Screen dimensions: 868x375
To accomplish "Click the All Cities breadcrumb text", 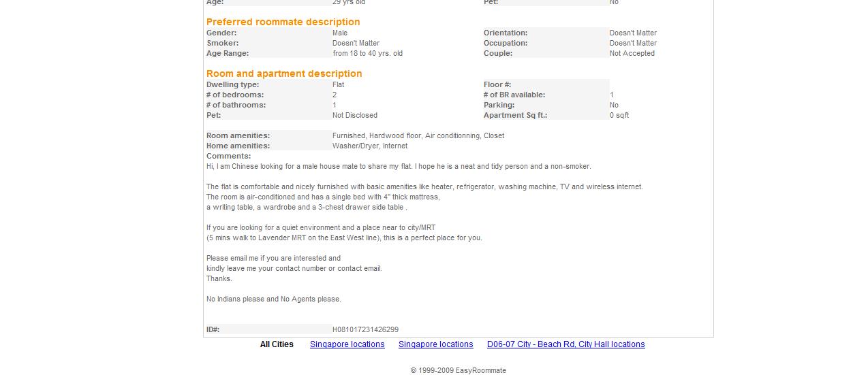I will [277, 344].
